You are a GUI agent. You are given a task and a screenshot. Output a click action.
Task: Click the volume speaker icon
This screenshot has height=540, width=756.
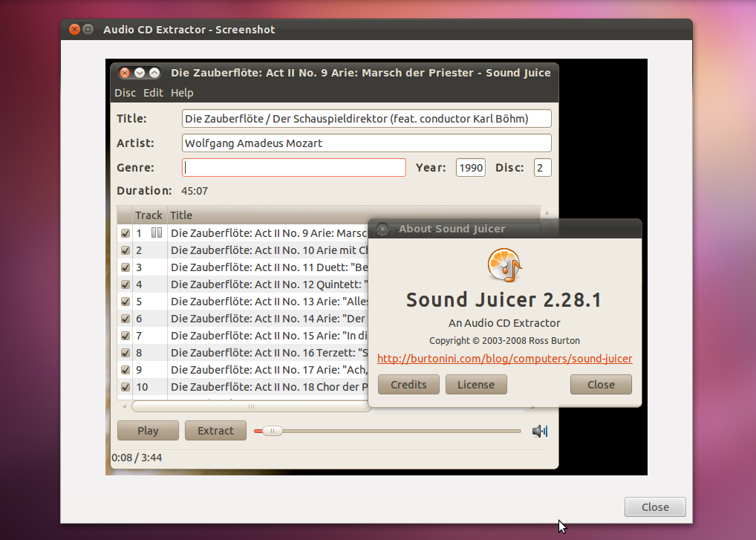(539, 431)
